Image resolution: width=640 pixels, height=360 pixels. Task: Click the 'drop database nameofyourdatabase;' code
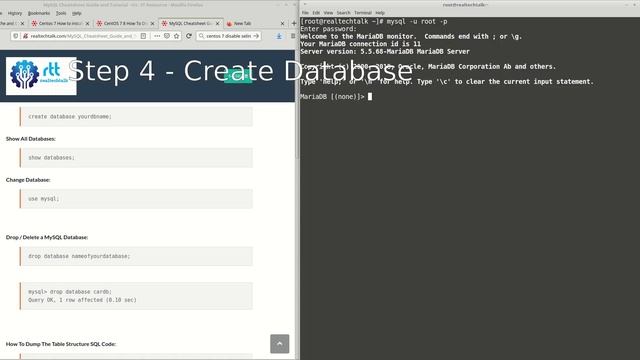[x=79, y=256]
